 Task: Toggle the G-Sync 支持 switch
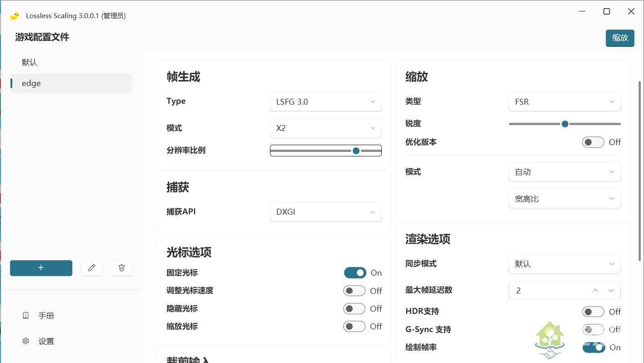click(593, 329)
